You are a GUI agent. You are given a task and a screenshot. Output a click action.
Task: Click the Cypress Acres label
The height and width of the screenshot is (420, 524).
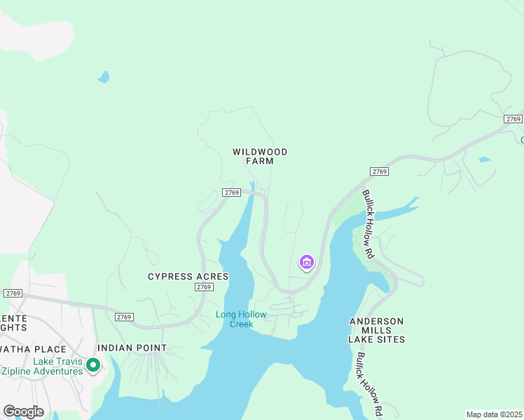[188, 276]
